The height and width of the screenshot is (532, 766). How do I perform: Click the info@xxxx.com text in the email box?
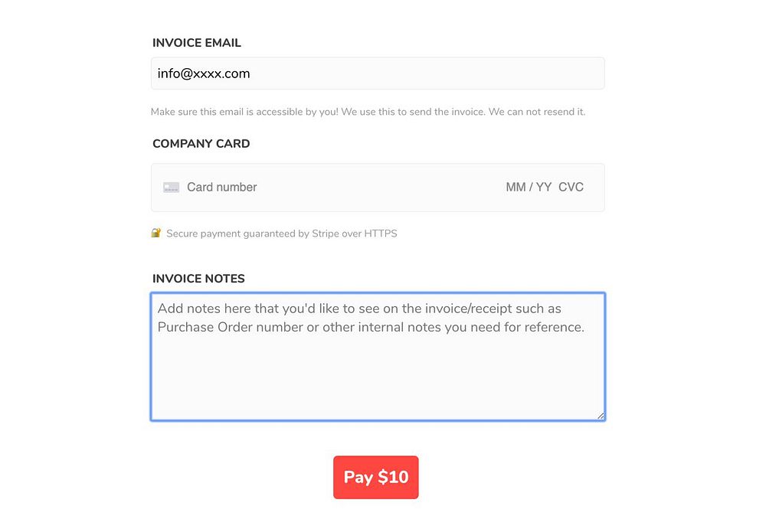point(204,73)
